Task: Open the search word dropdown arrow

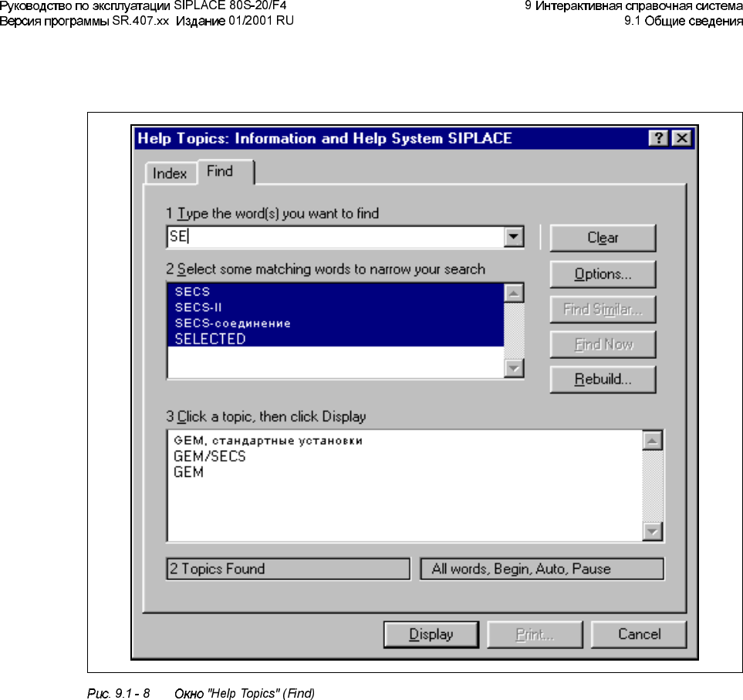Action: pos(513,236)
